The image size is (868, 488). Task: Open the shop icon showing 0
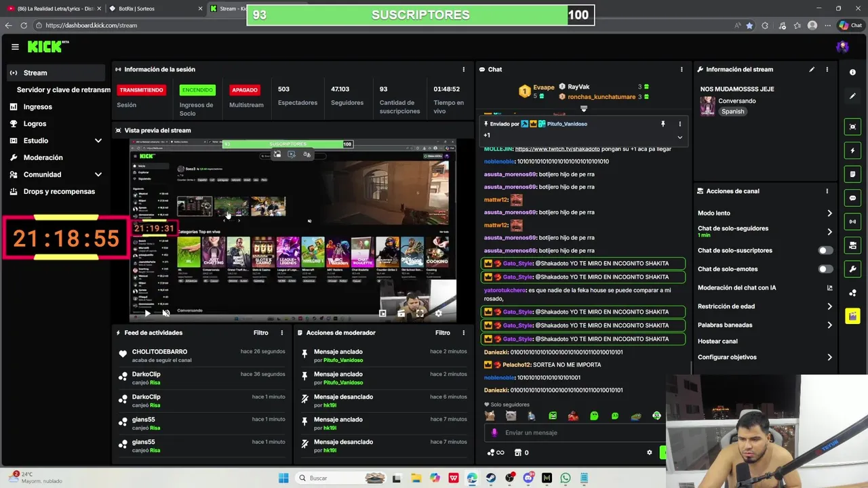[521, 453]
